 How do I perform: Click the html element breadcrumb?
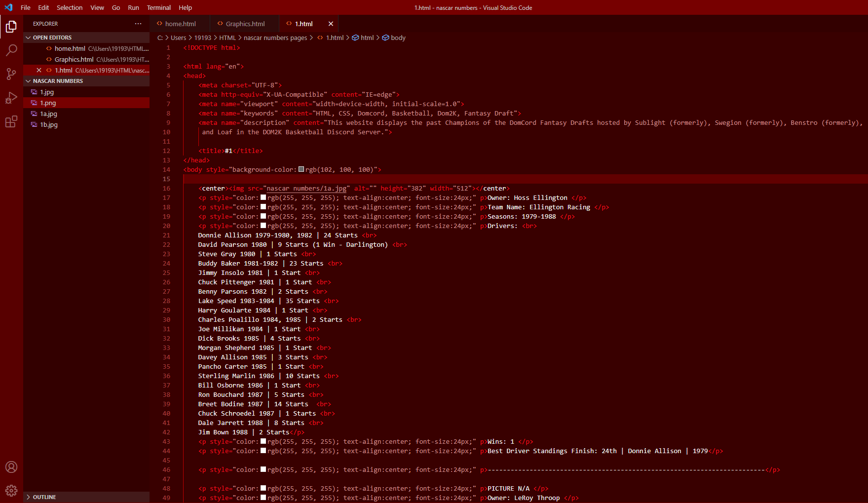363,38
